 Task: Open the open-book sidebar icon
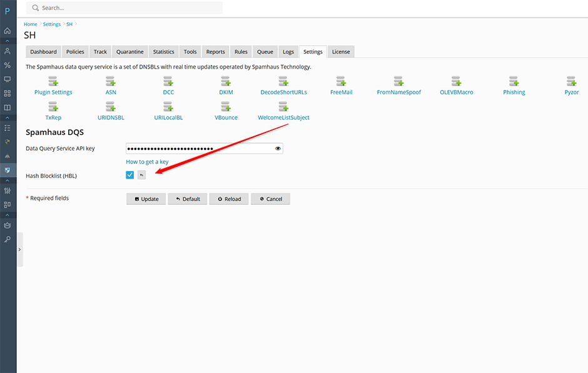point(7,107)
